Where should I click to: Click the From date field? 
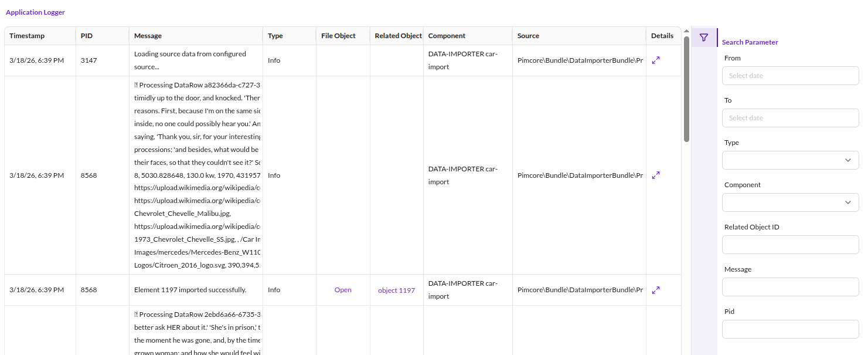(790, 76)
